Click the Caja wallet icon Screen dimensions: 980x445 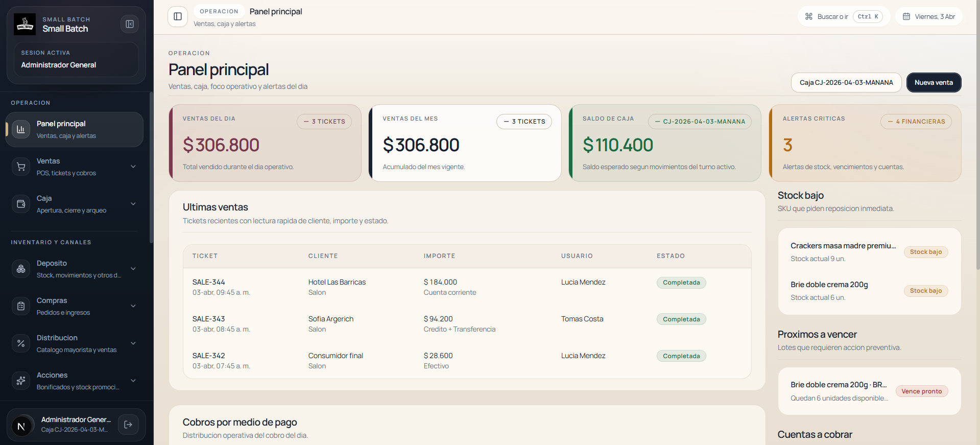(x=21, y=204)
